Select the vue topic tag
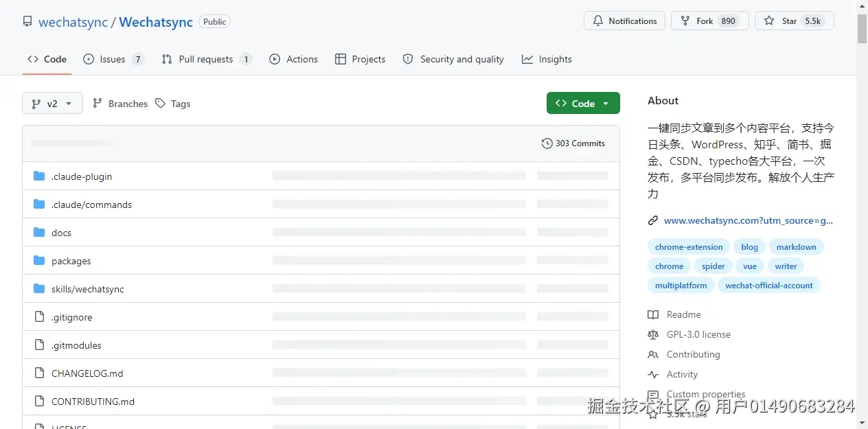Image resolution: width=868 pixels, height=429 pixels. pyautogui.click(x=750, y=266)
